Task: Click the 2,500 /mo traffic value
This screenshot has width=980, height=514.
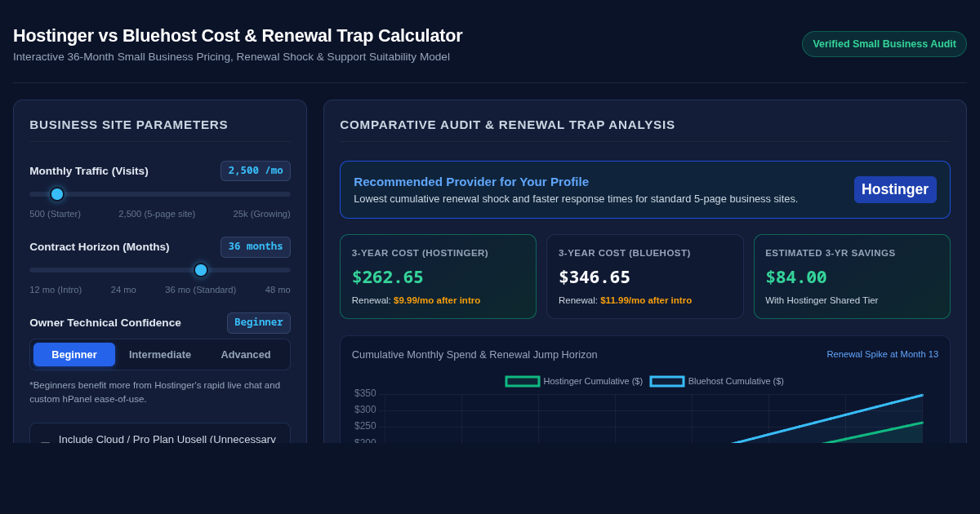Action: click(x=256, y=171)
